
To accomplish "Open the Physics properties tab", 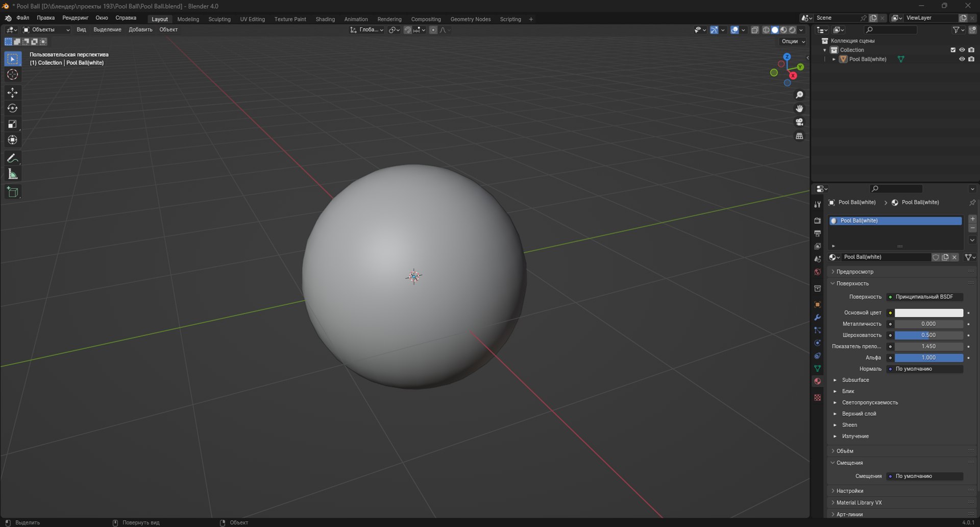I will pyautogui.click(x=817, y=343).
